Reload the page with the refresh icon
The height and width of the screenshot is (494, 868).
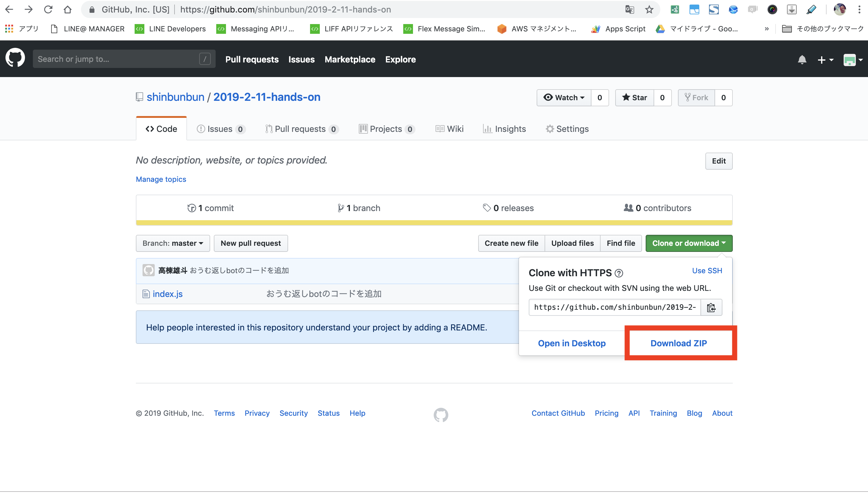(x=48, y=9)
